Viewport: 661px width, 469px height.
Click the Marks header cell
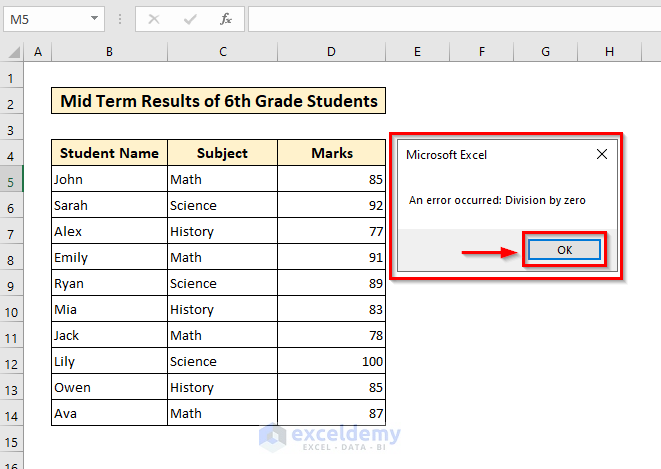click(x=331, y=153)
